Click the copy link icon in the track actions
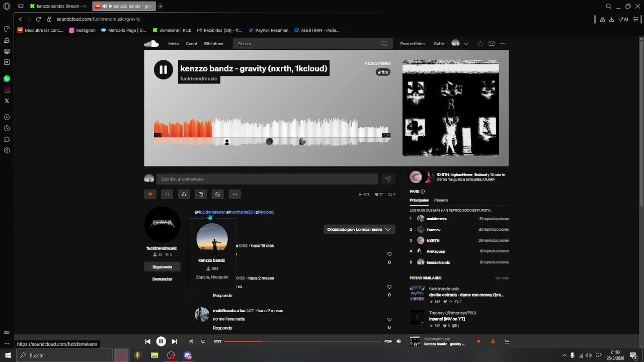The width and height of the screenshot is (644, 362). tap(201, 194)
